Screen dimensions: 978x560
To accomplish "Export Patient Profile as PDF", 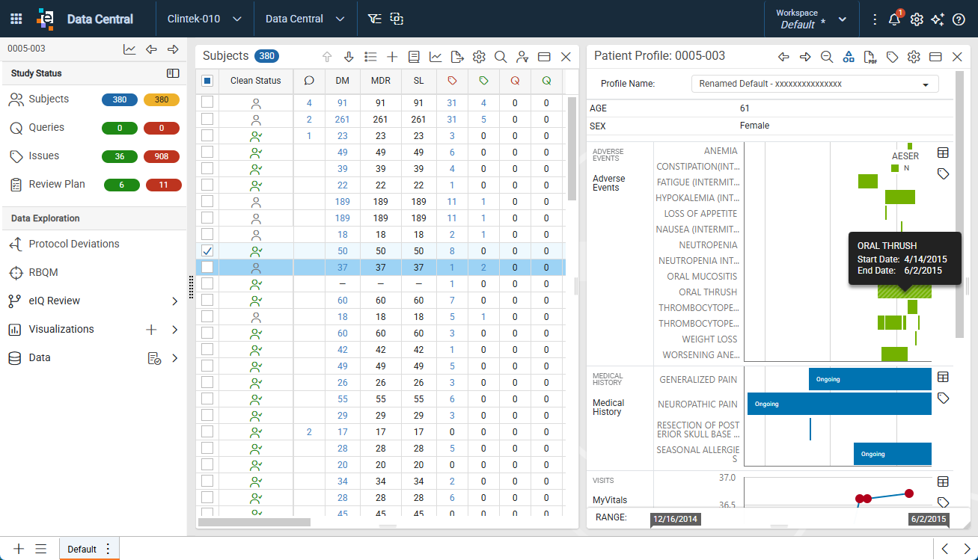I will pos(870,57).
